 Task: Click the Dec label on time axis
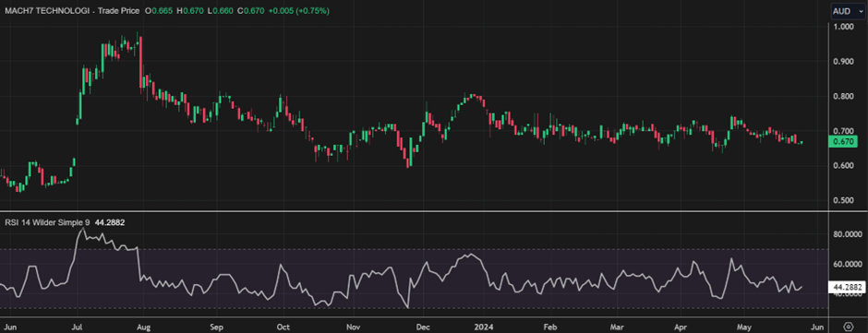click(x=423, y=327)
